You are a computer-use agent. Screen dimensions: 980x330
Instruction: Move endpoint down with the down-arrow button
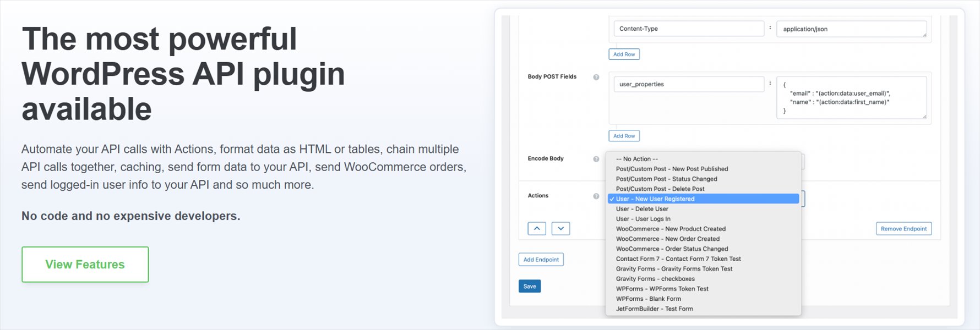[x=560, y=228]
